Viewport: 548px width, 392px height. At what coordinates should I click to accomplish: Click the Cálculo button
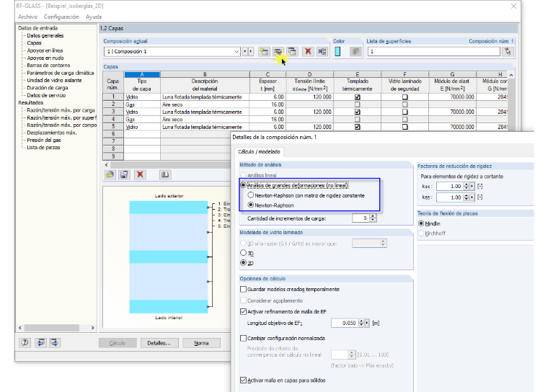point(118,343)
